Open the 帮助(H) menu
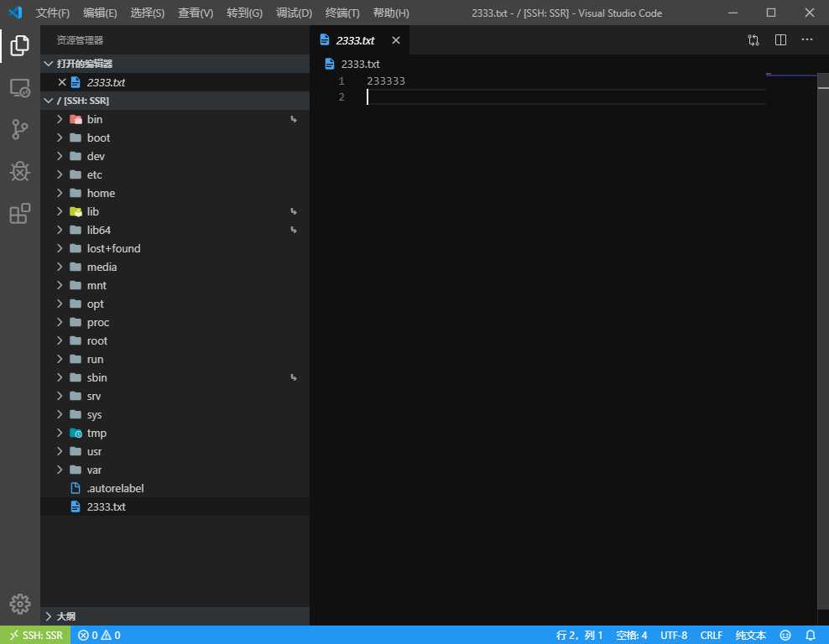This screenshot has height=644, width=829. pos(391,13)
